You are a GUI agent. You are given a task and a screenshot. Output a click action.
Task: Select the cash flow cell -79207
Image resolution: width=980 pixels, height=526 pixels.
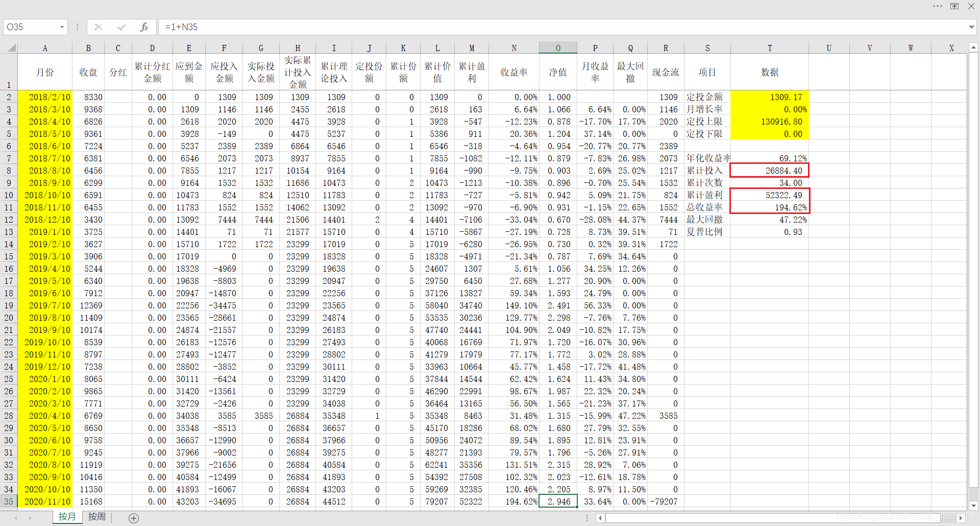click(x=666, y=501)
